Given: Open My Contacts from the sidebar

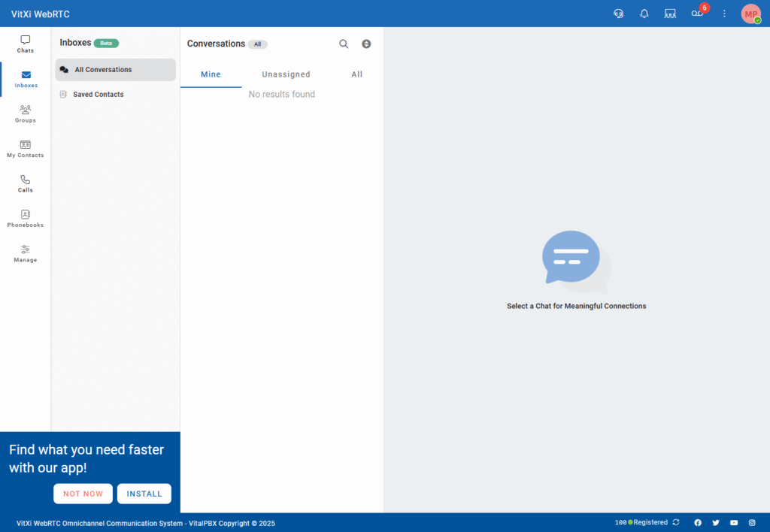Looking at the screenshot, I should 25,150.
